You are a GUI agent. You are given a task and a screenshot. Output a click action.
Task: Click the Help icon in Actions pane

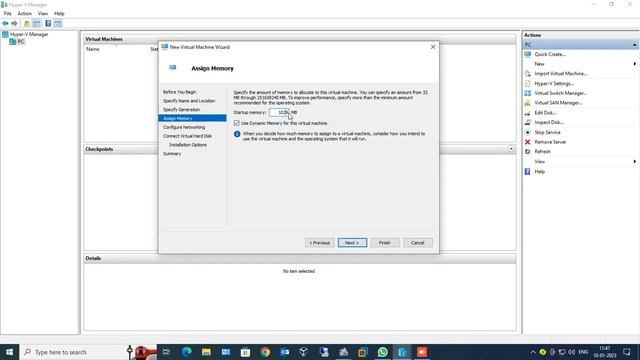pyautogui.click(x=528, y=172)
